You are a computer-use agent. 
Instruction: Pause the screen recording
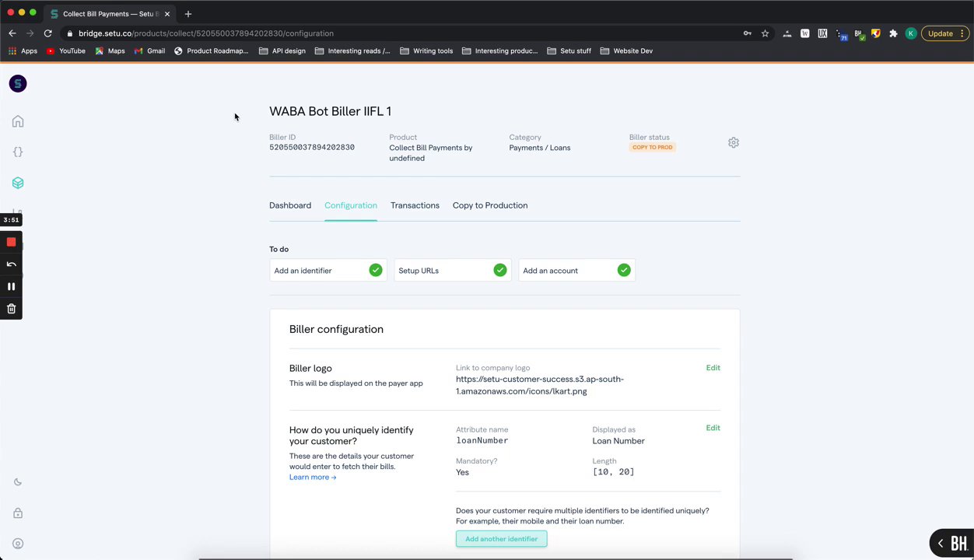coord(11,286)
